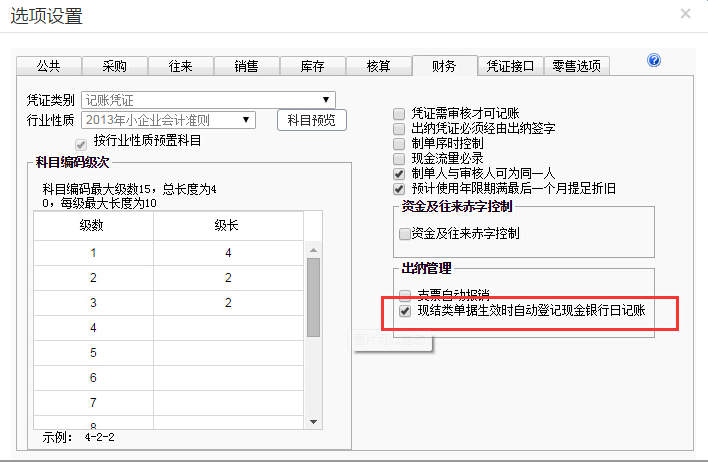Go to the 凭证接口 tab
The width and height of the screenshot is (708, 462).
pos(510,67)
